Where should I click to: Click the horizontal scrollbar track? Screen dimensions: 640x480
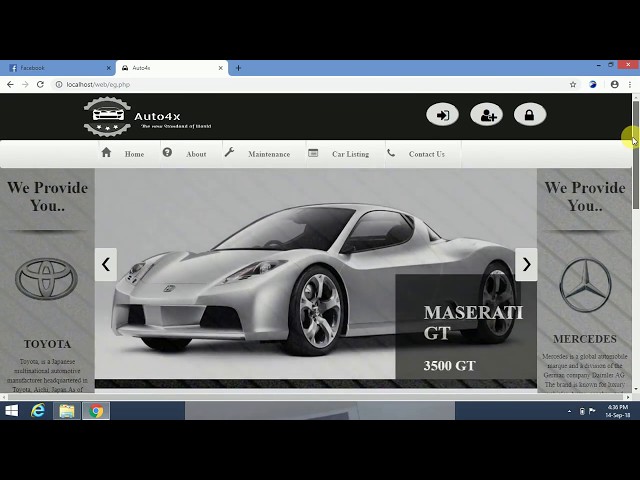click(x=317, y=397)
